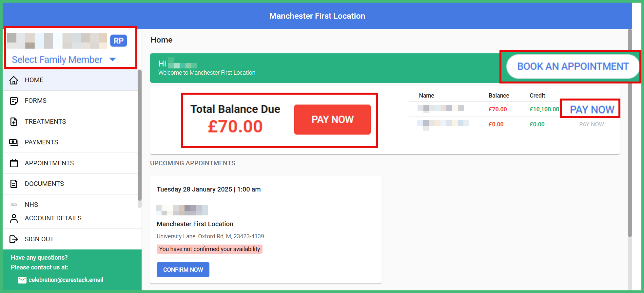Click the Documents page icon
The image size is (644, 293).
(14, 184)
